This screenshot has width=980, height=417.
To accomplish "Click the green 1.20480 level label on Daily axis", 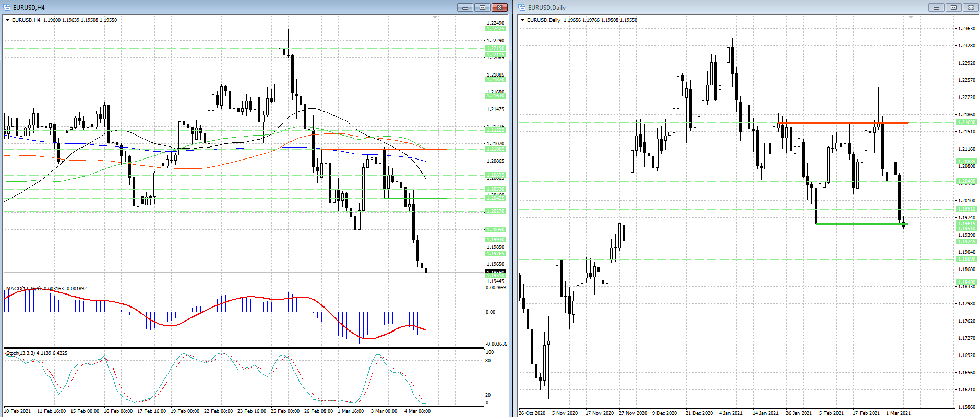I will pyautogui.click(x=966, y=181).
